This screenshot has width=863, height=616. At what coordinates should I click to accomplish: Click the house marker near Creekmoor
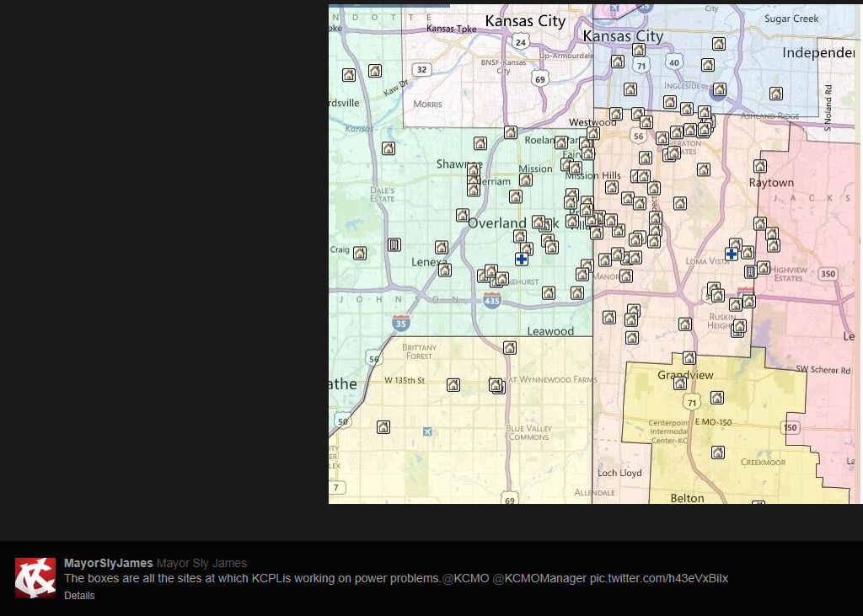(x=718, y=453)
